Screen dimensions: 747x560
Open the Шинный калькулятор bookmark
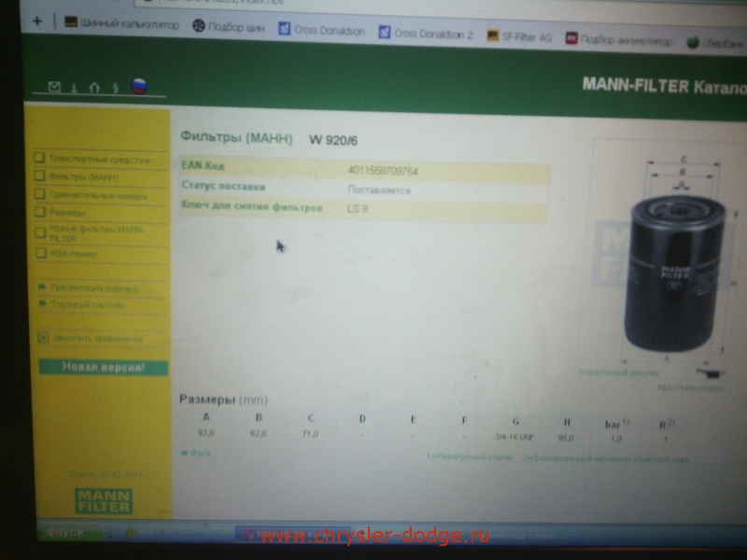pos(121,23)
